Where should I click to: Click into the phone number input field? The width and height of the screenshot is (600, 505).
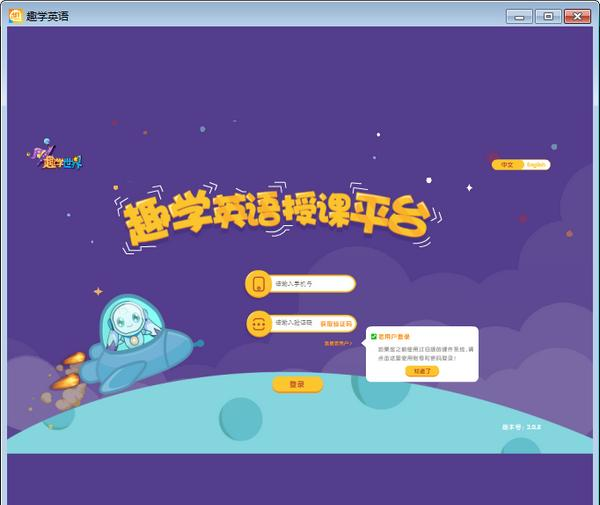(x=313, y=284)
